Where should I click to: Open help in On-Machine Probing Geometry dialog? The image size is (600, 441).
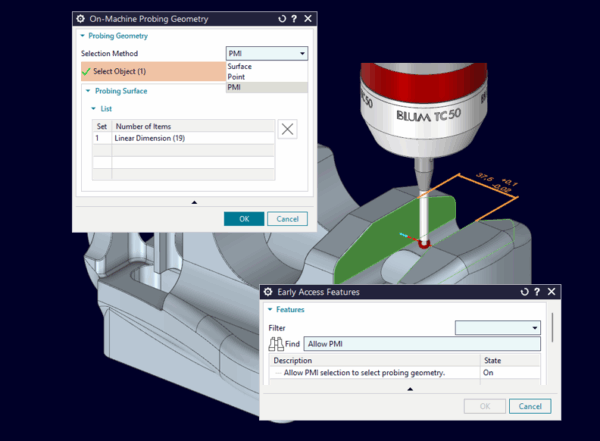[294, 19]
